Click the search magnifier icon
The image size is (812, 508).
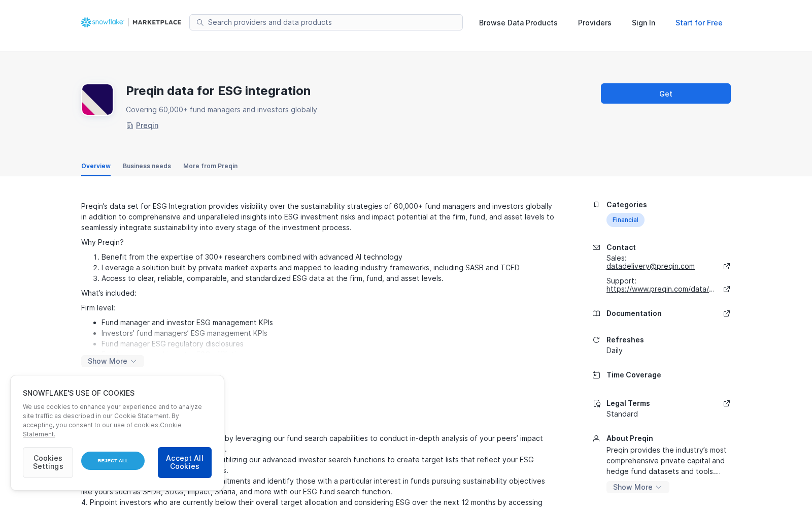[200, 22]
